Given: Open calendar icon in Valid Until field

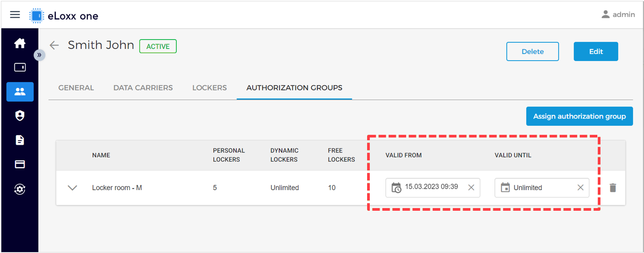Looking at the screenshot, I should [x=505, y=187].
